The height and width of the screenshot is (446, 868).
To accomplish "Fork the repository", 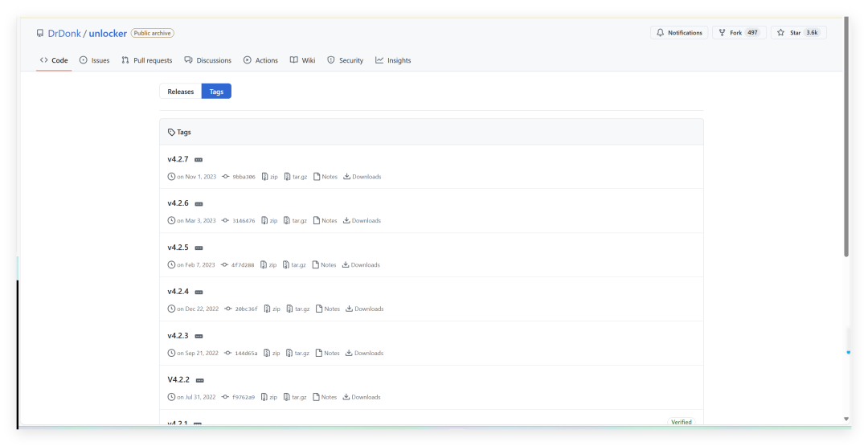I will point(739,33).
